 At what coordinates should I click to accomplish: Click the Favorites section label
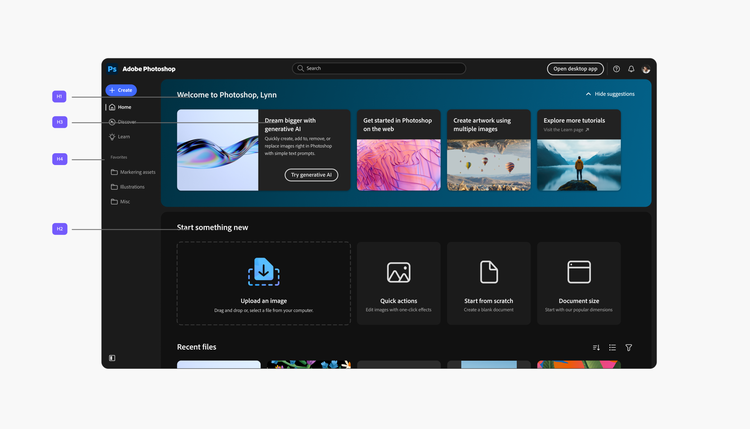click(x=119, y=157)
